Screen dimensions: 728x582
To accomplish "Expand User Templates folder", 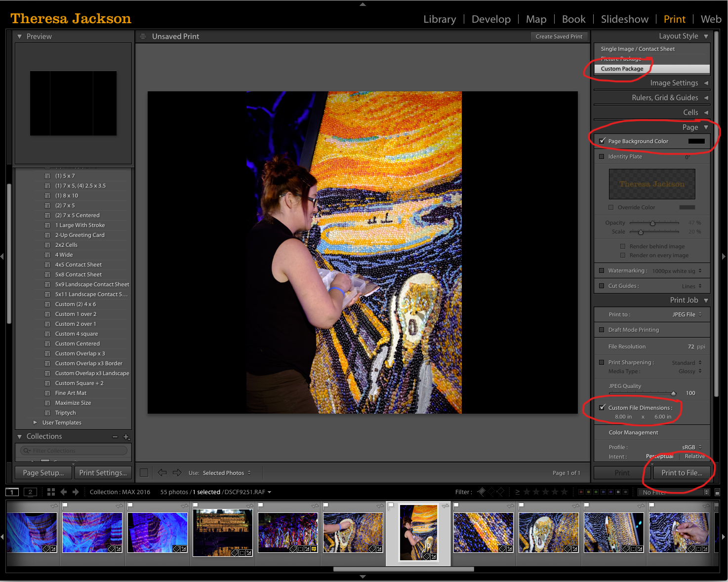I will 35,423.
